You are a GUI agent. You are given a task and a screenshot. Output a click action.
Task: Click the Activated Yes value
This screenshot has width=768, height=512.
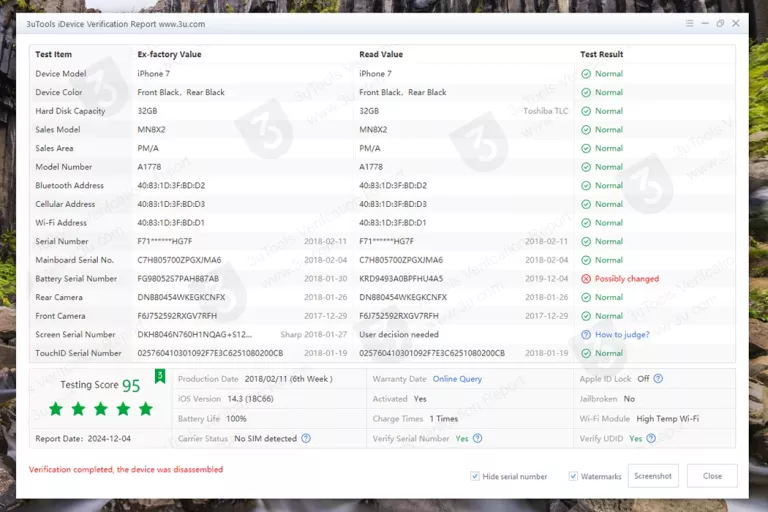click(x=420, y=399)
